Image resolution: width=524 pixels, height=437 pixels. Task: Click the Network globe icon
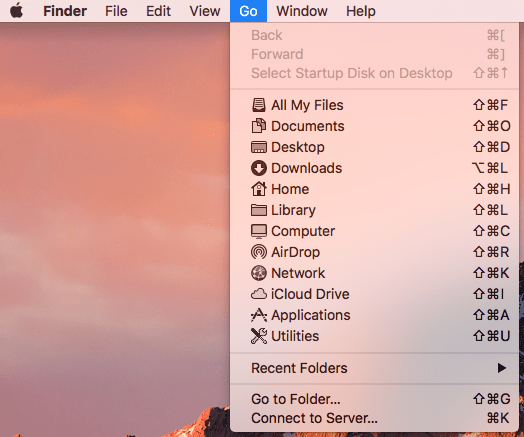259,273
